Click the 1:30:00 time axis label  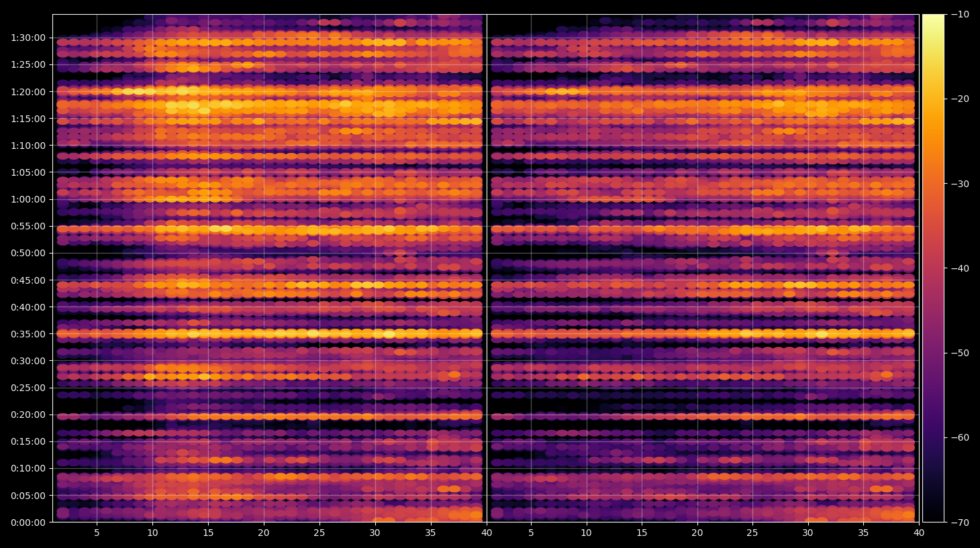tap(28, 38)
